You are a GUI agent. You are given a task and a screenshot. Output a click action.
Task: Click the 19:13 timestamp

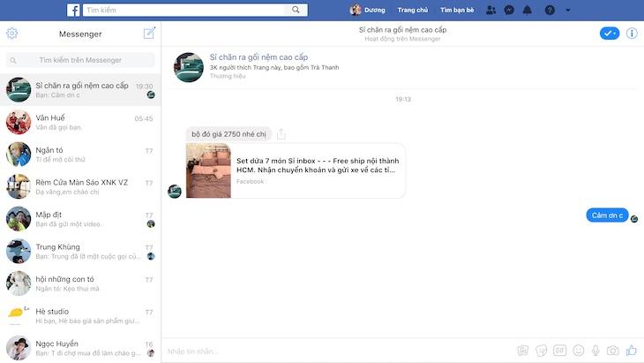click(403, 99)
